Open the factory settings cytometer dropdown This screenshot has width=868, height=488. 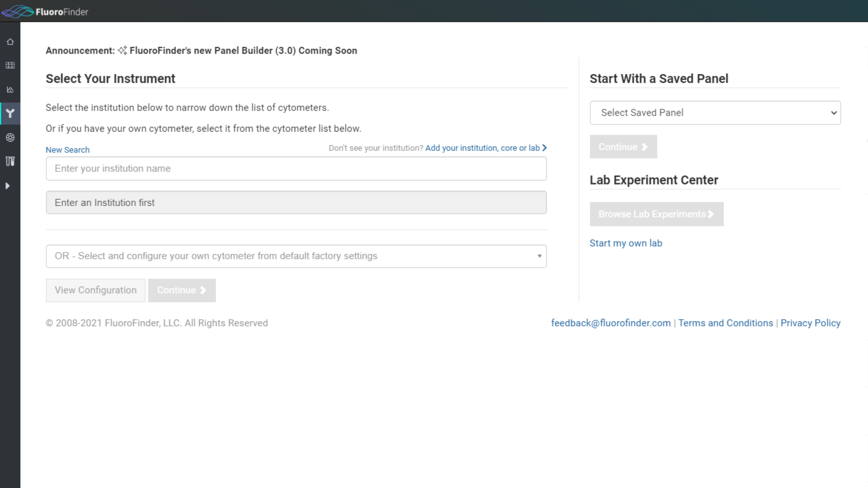(x=296, y=256)
